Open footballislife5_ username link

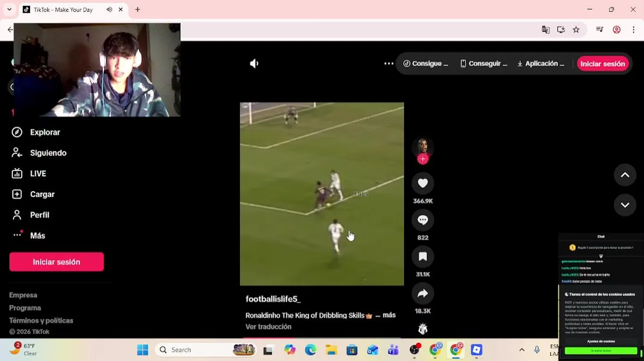tap(273, 299)
